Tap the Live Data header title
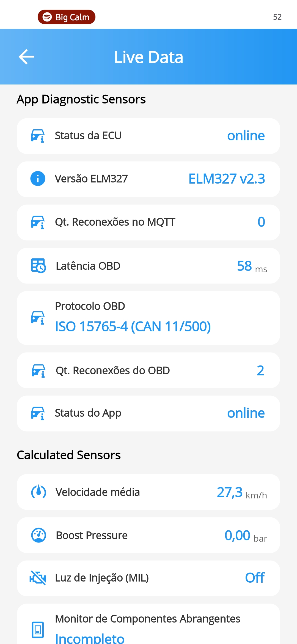 tap(148, 57)
